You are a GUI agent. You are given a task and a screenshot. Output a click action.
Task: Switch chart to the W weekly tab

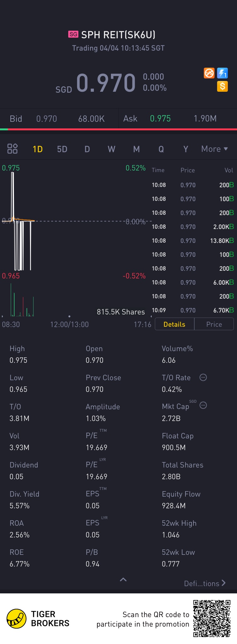[x=112, y=149]
